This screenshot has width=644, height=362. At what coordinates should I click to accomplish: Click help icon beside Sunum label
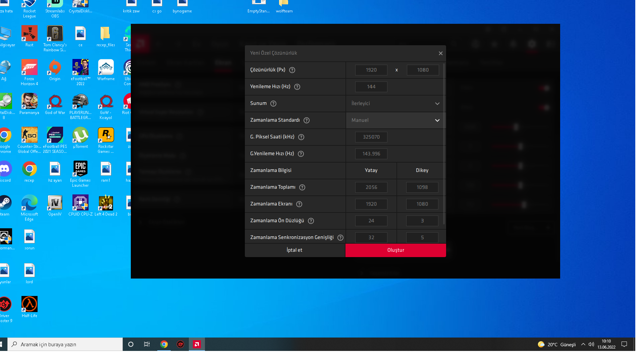(273, 104)
